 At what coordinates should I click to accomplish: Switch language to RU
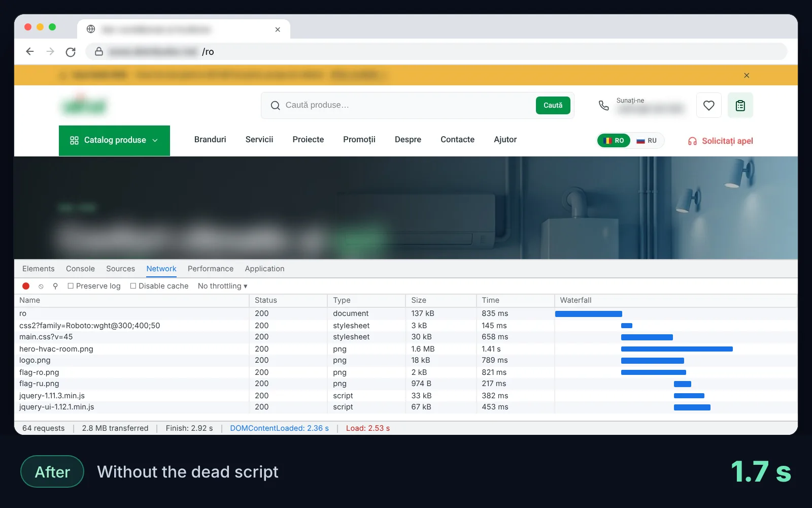pyautogui.click(x=647, y=141)
